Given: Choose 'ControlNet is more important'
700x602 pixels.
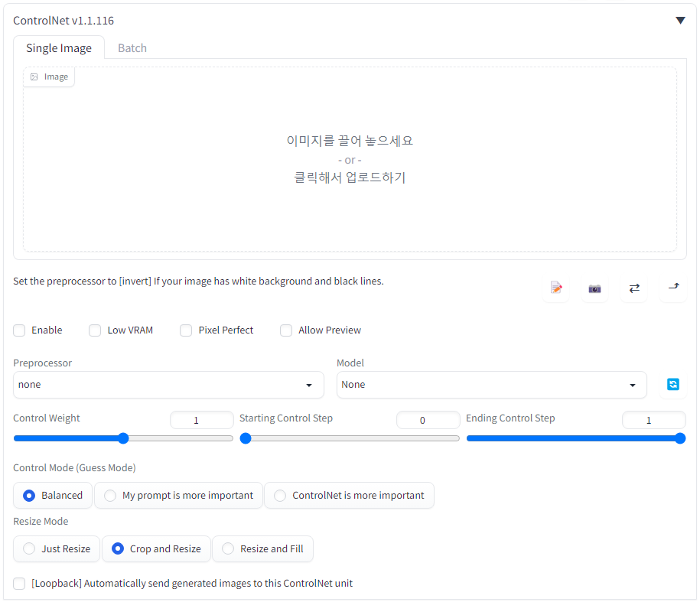Looking at the screenshot, I should point(279,495).
